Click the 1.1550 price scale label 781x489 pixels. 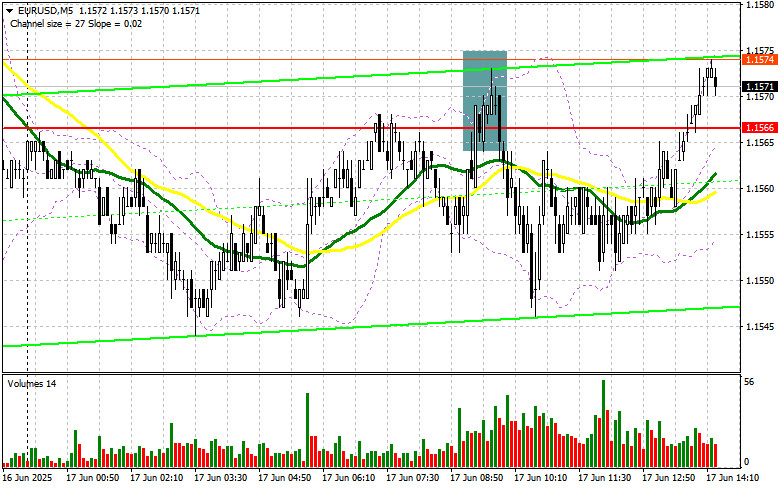pos(760,281)
